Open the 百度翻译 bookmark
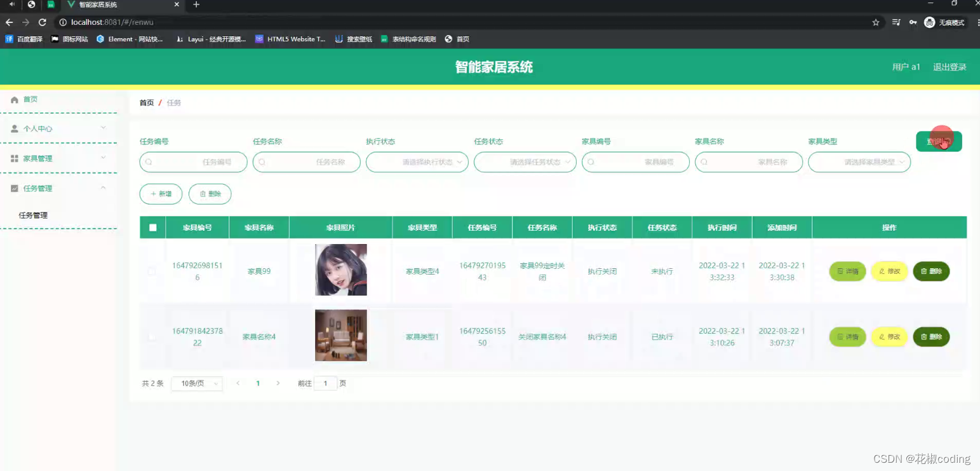Image resolution: width=980 pixels, height=471 pixels. [23, 39]
